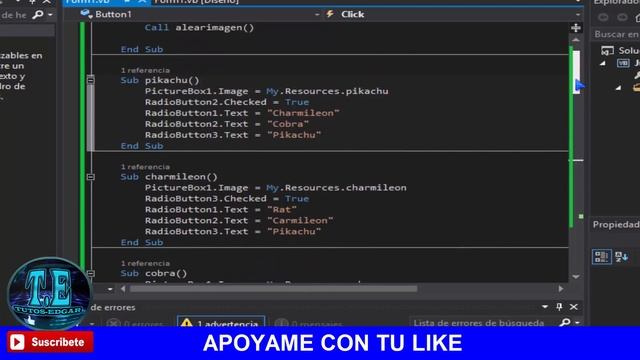Viewport: 640px width, 360px height.
Task: Collapse the Sub charmileon() code block
Action: point(91,177)
